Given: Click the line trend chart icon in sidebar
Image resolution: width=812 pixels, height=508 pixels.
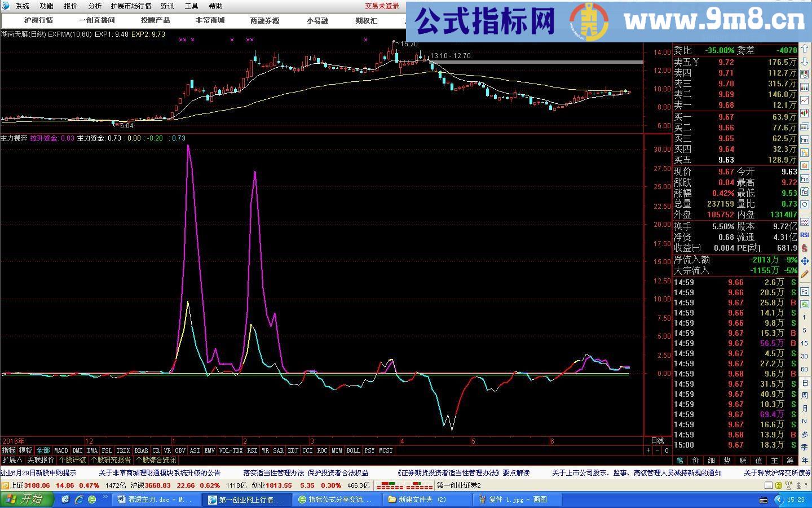Looking at the screenshot, I should tap(805, 100).
